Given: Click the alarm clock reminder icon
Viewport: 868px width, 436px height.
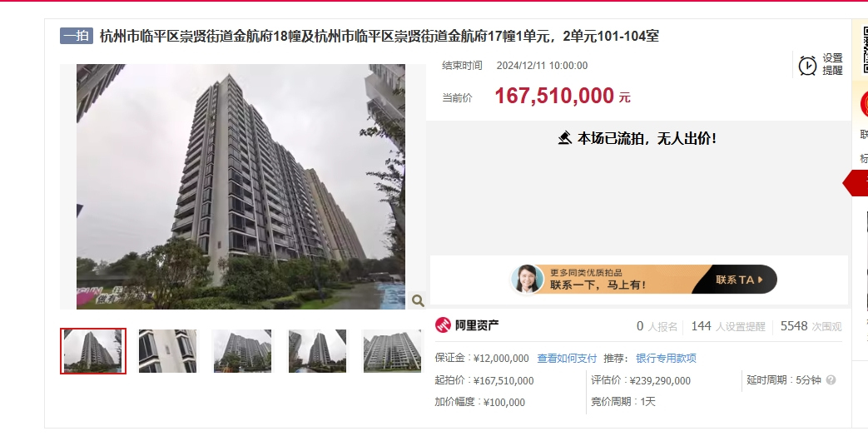Looking at the screenshot, I should tap(807, 65).
